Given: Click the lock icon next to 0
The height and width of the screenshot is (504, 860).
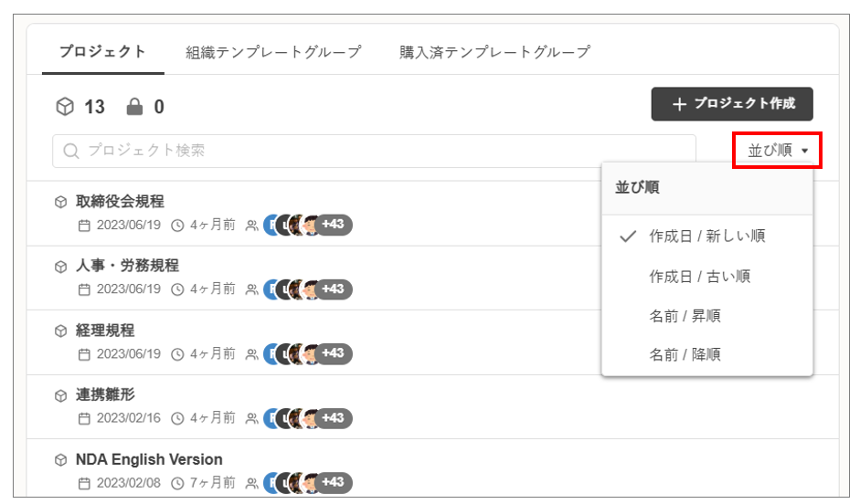Looking at the screenshot, I should [135, 107].
